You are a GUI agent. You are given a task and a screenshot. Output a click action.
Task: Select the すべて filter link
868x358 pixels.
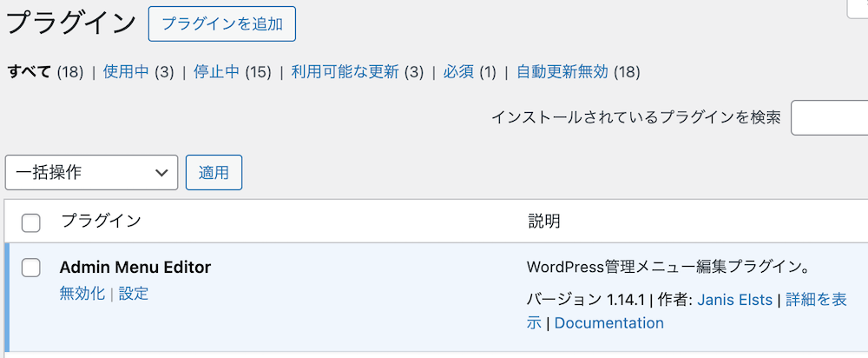coord(30,72)
